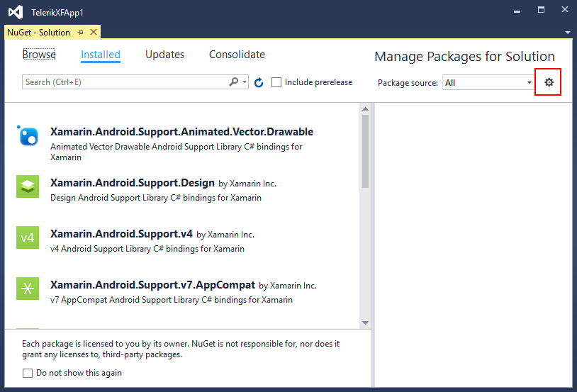Click 'v4 Android Support Library' description
The height and width of the screenshot is (392, 577).
[x=147, y=249]
